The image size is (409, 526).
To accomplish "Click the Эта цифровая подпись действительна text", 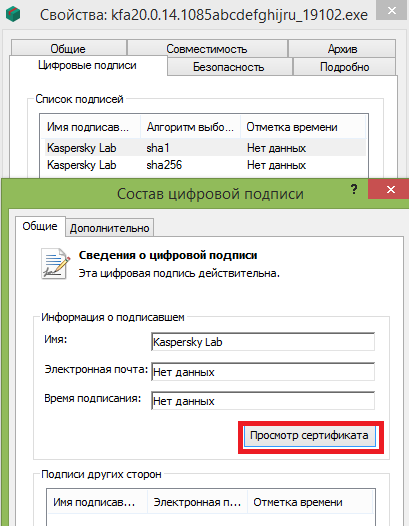I will (179, 273).
